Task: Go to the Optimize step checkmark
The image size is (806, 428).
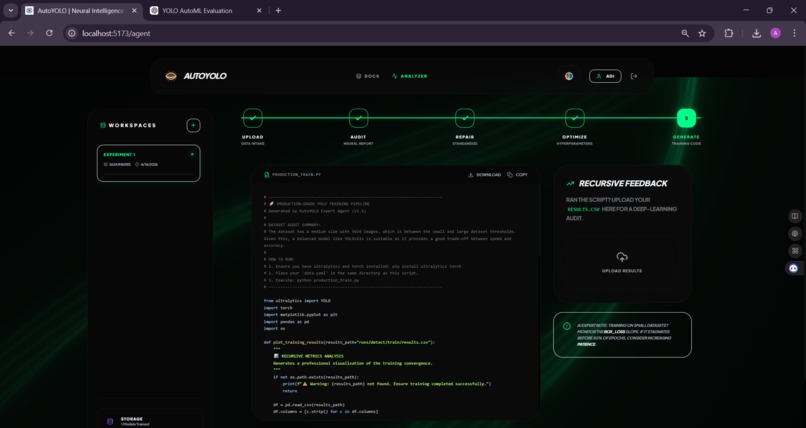Action: pyautogui.click(x=574, y=118)
